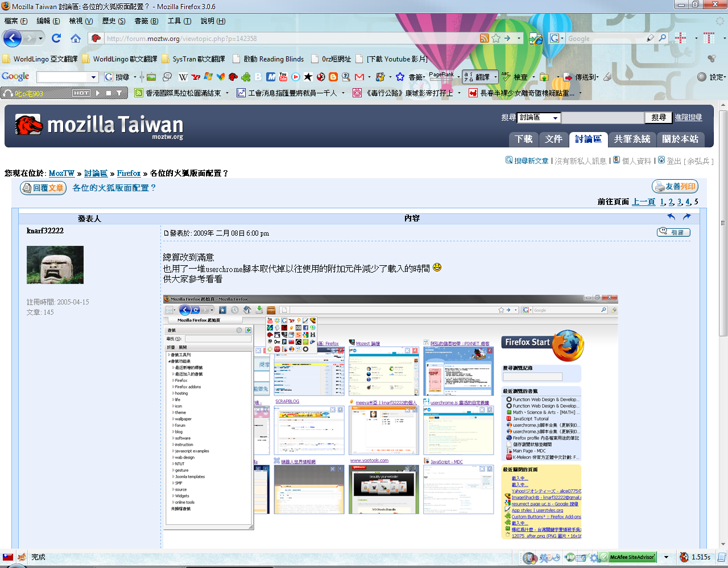The image size is (728, 568).
Task: Click the green puzzle-piece add-ons icon
Action: click(246, 77)
